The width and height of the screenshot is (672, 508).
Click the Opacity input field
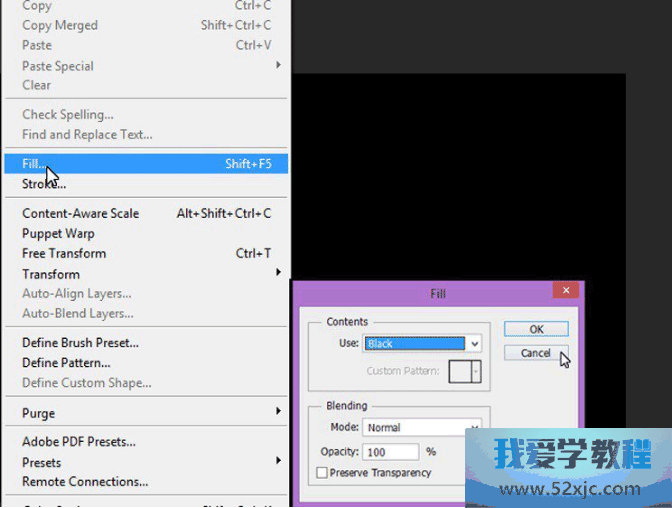391,452
